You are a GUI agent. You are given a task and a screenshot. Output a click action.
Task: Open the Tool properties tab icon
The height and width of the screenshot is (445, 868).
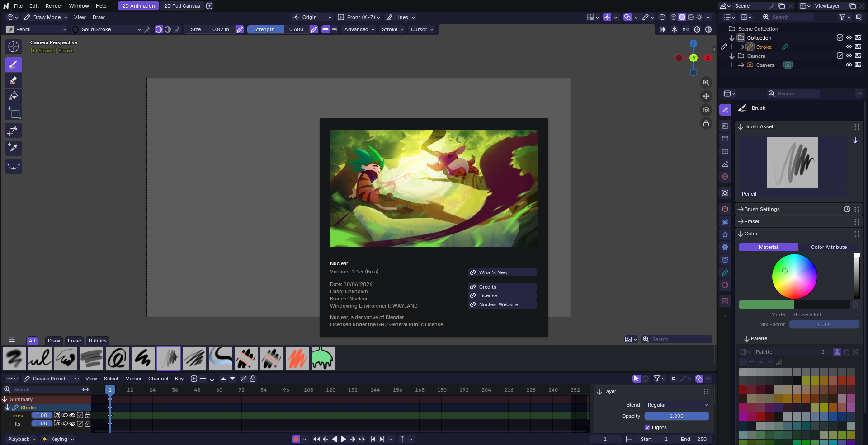725,110
